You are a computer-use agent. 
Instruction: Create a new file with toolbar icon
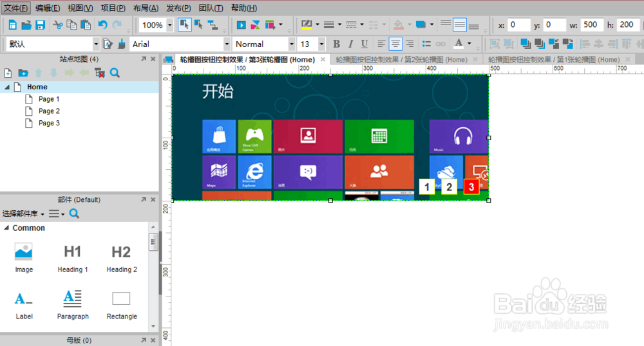click(x=13, y=26)
